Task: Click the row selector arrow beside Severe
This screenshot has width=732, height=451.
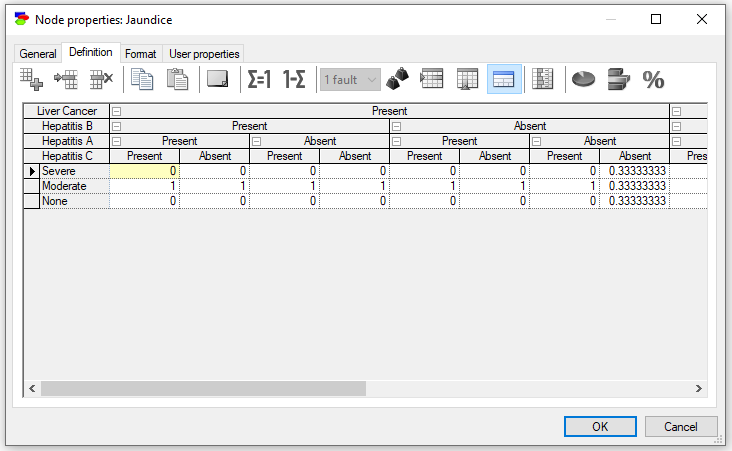Action: [x=32, y=171]
